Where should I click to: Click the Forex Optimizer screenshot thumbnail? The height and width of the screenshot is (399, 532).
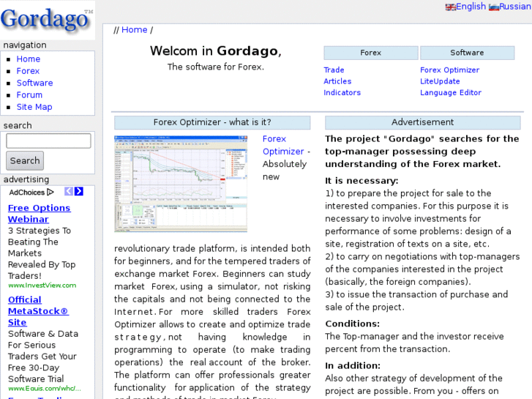tap(181, 184)
